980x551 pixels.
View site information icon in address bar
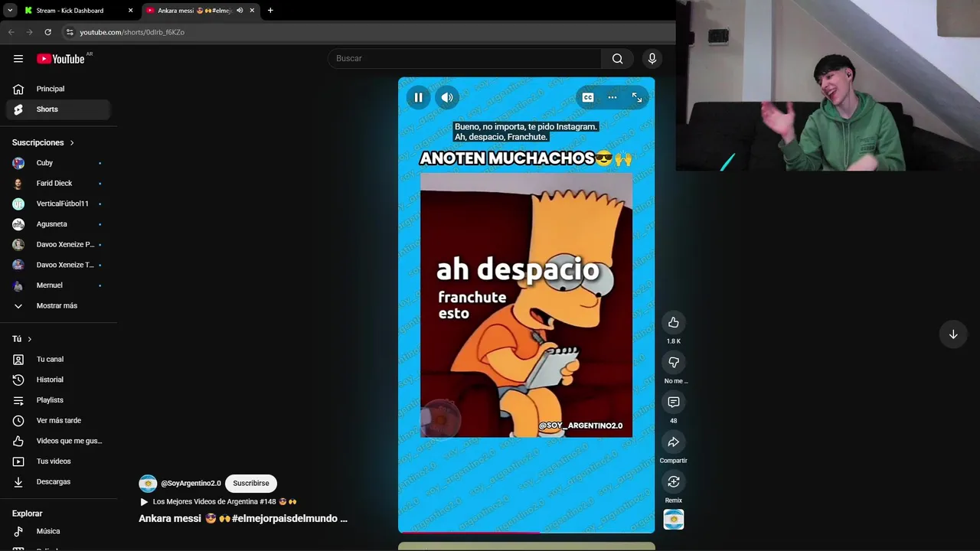pyautogui.click(x=70, y=32)
